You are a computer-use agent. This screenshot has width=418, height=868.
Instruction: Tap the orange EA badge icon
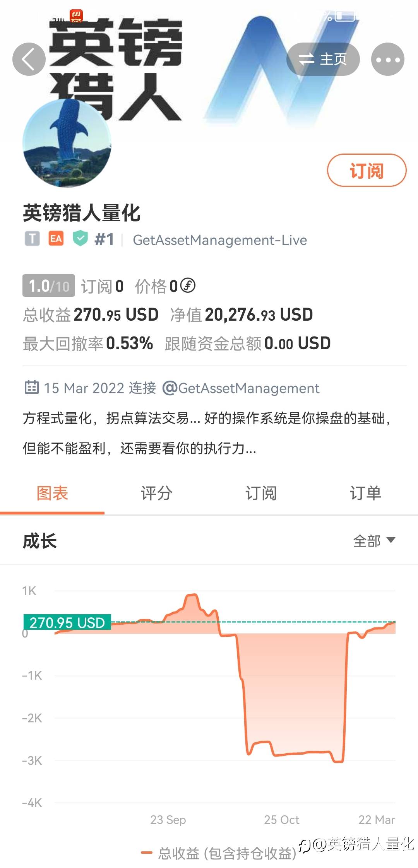56,239
